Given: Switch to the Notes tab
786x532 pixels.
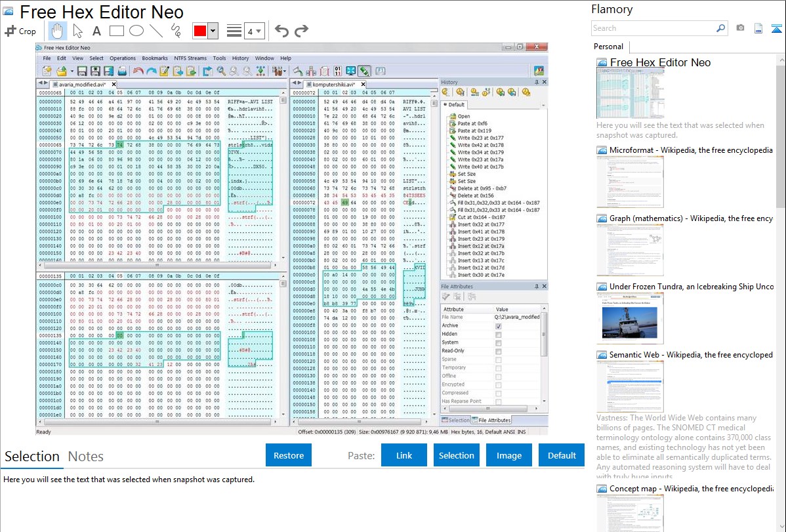Looking at the screenshot, I should coord(86,457).
